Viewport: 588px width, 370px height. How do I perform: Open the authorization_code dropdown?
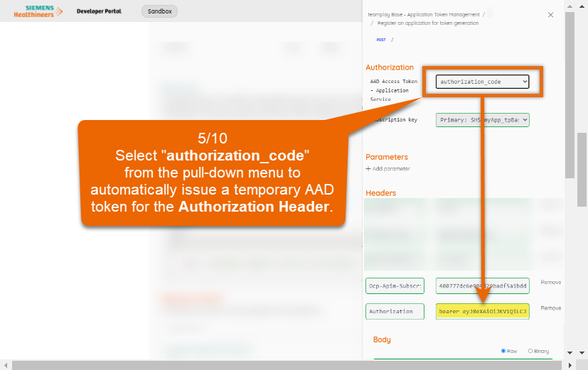click(482, 82)
